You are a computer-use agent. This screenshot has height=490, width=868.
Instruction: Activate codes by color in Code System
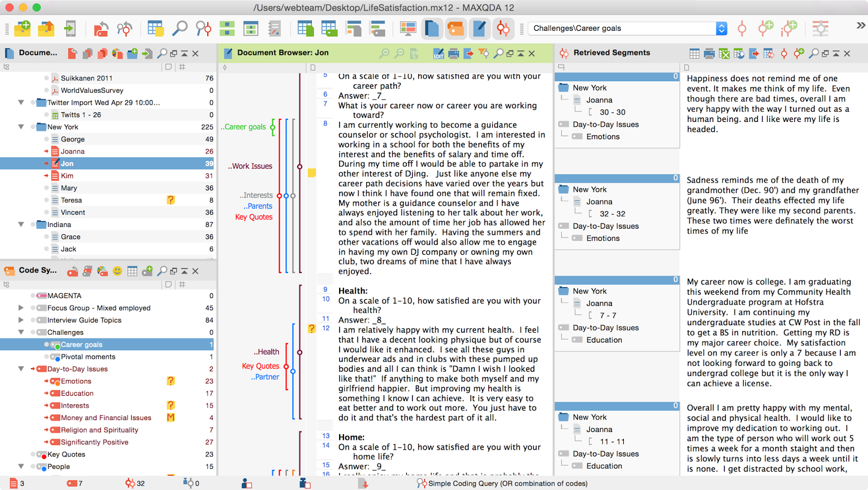point(102,270)
